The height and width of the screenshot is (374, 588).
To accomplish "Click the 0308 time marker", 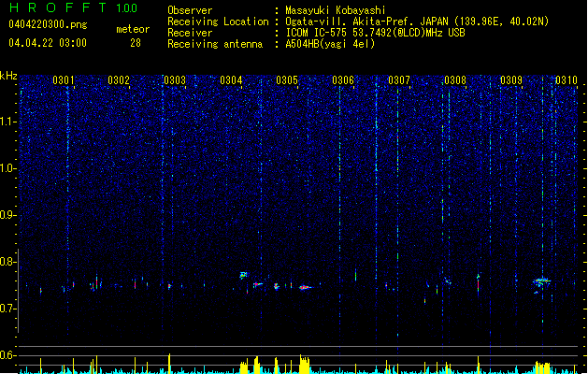I will click(x=455, y=80).
